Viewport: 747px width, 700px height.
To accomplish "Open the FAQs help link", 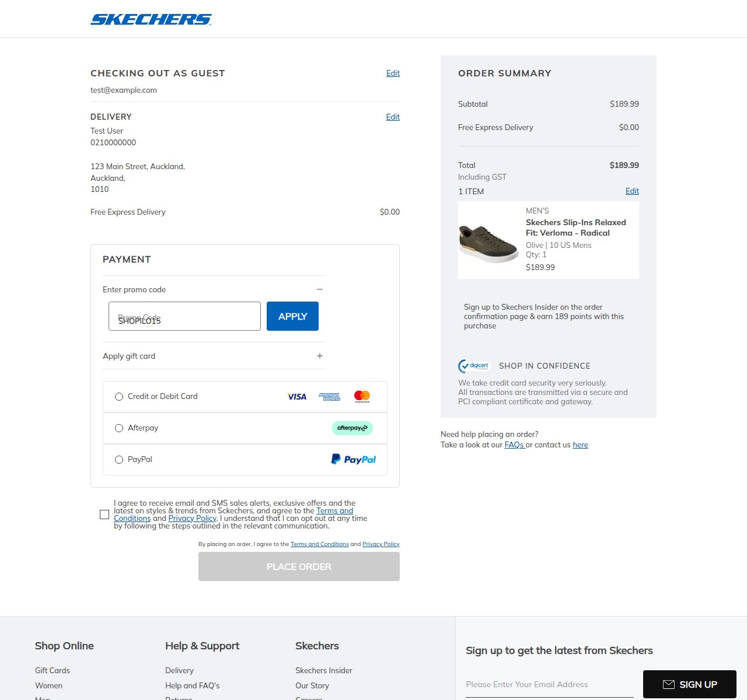I will pyautogui.click(x=514, y=444).
